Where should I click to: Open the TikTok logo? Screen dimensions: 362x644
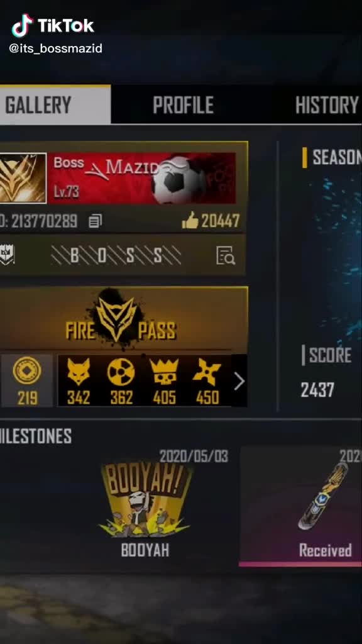point(53,26)
